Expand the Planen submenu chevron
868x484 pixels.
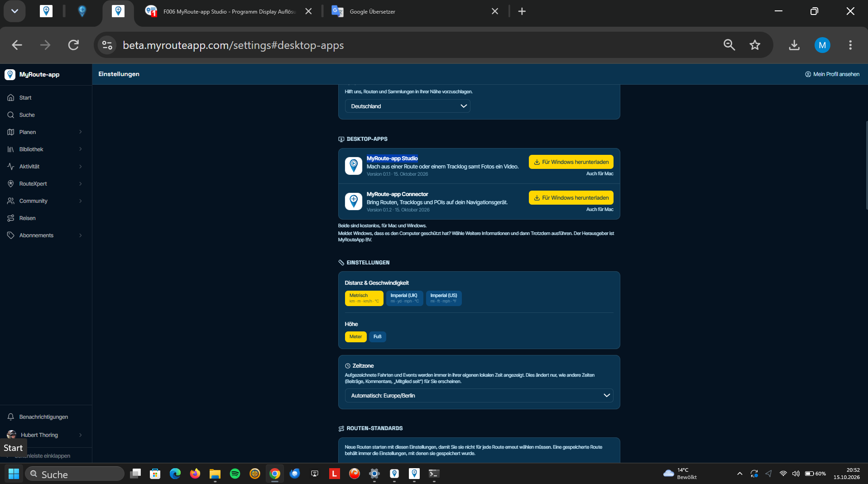click(81, 132)
